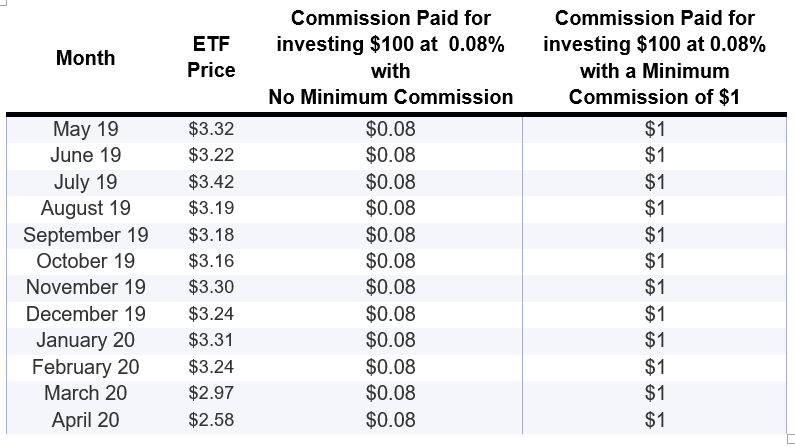Select the $0.08 commission in October 19 row

point(390,261)
